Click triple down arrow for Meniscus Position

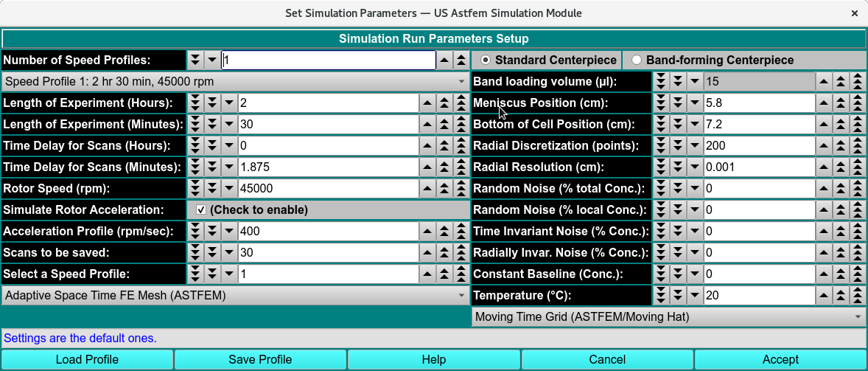(662, 103)
